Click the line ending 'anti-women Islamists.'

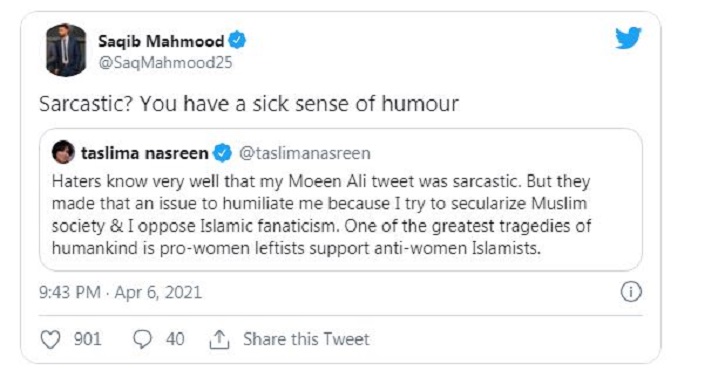(296, 249)
